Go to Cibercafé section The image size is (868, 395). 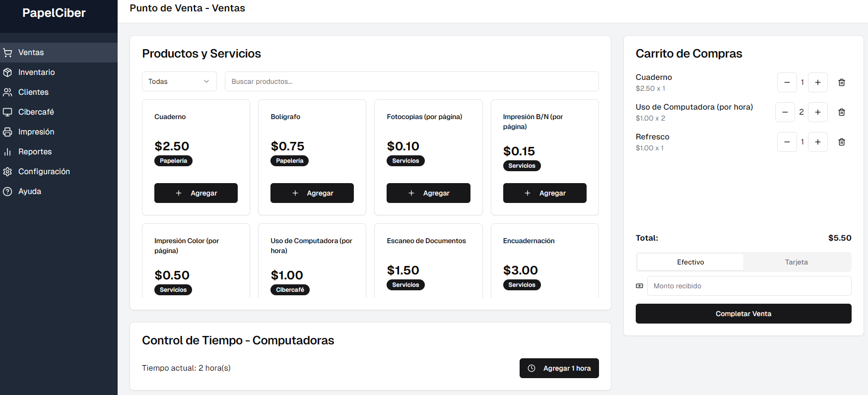coord(59,112)
